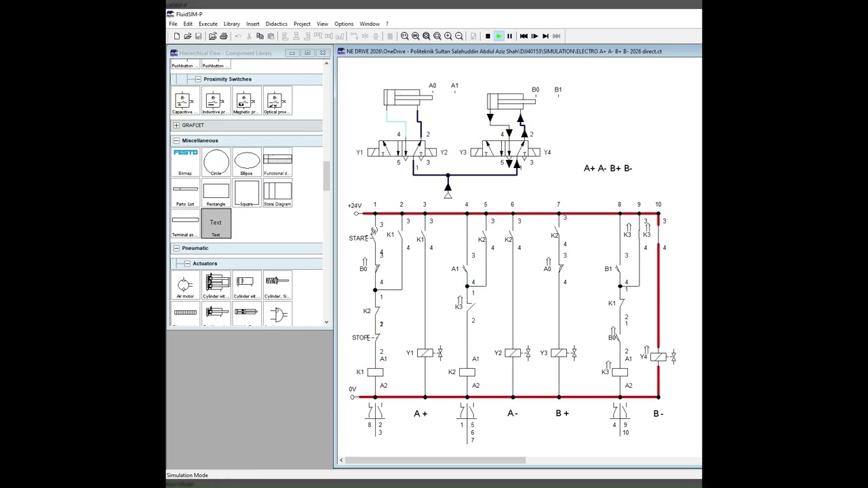Open the Insert menu

(253, 24)
